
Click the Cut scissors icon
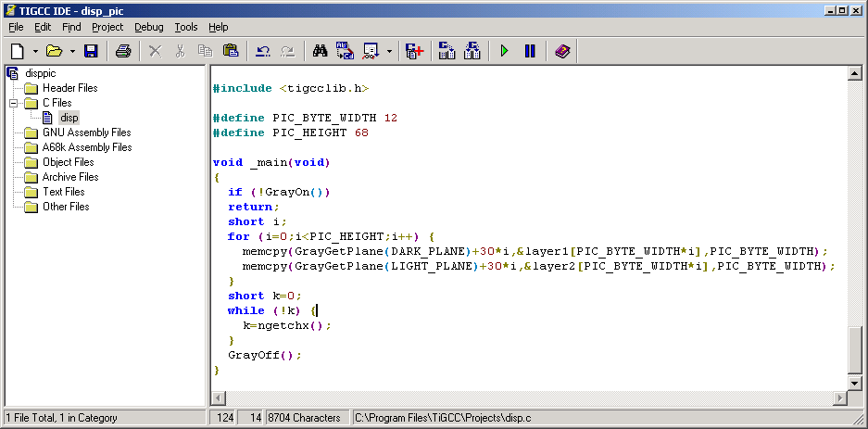180,52
